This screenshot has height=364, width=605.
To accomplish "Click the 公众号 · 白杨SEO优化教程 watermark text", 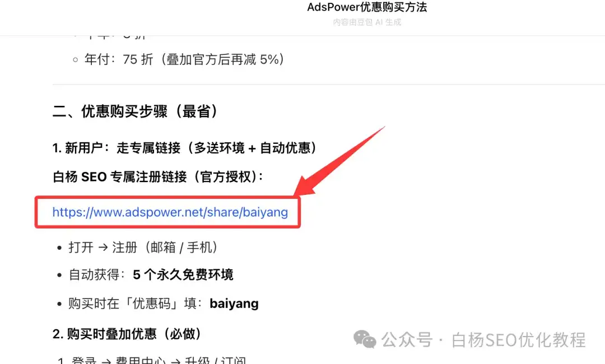I will 483,340.
